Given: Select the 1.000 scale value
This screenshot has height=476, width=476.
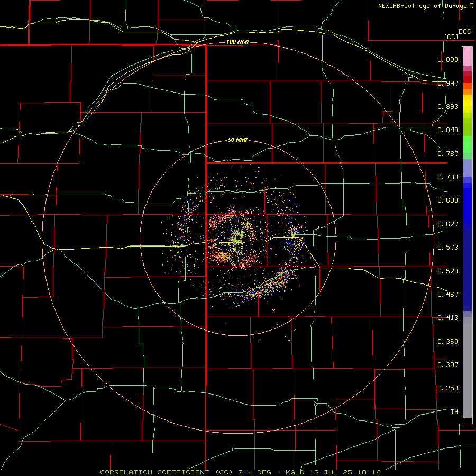Looking at the screenshot, I should click(x=448, y=59).
